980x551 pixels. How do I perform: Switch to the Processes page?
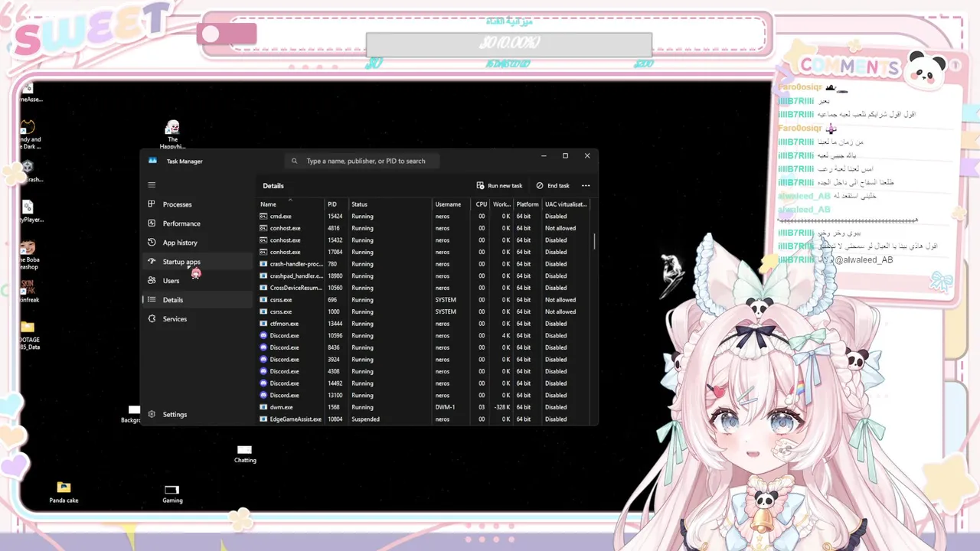(197, 204)
